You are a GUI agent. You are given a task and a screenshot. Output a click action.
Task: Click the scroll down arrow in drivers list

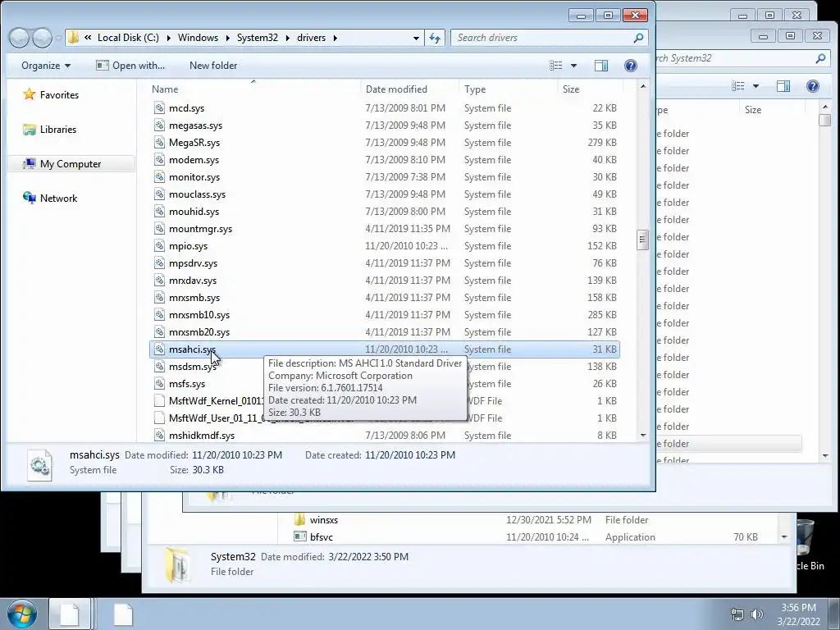(643, 436)
